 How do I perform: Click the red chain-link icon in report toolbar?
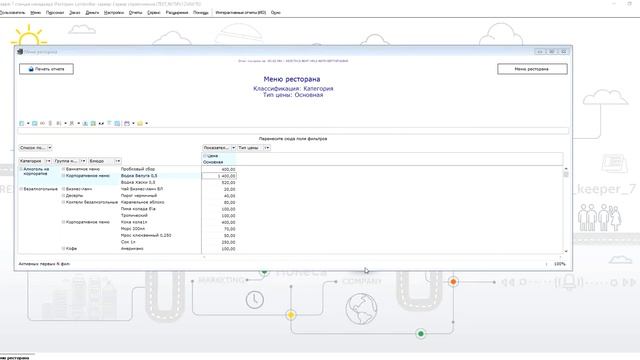click(x=42, y=123)
